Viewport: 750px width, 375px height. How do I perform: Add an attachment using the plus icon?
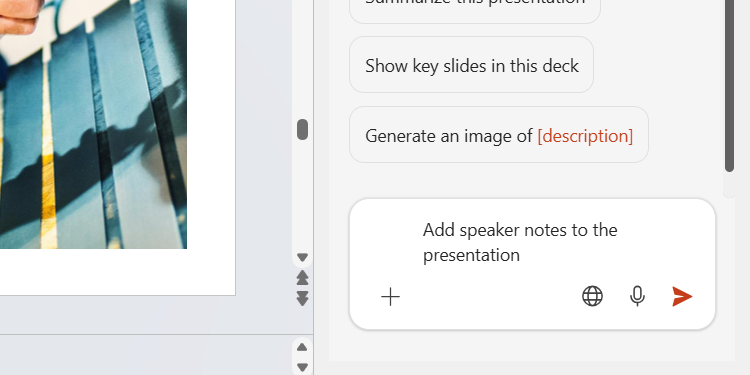[390, 297]
